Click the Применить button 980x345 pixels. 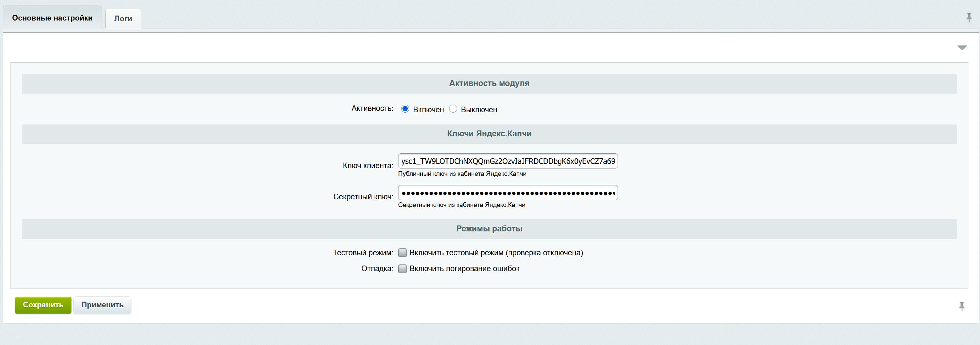point(102,305)
